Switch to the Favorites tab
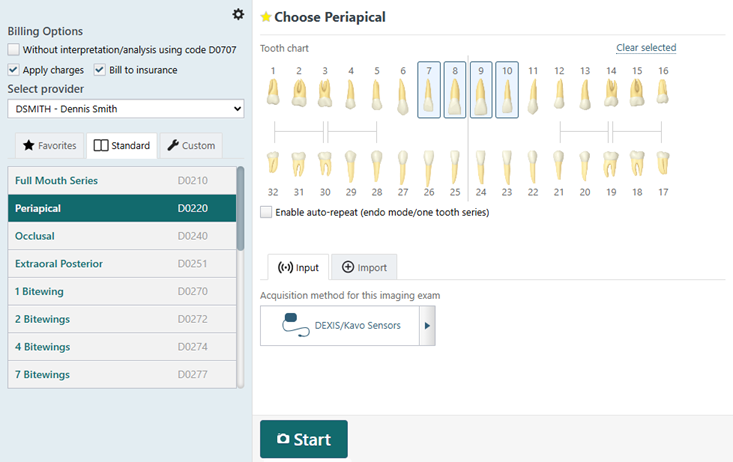733x462 pixels. 50,146
